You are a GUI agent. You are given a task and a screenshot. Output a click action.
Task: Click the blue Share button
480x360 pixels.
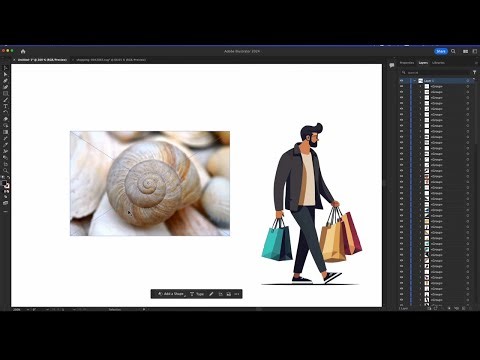pyautogui.click(x=441, y=51)
